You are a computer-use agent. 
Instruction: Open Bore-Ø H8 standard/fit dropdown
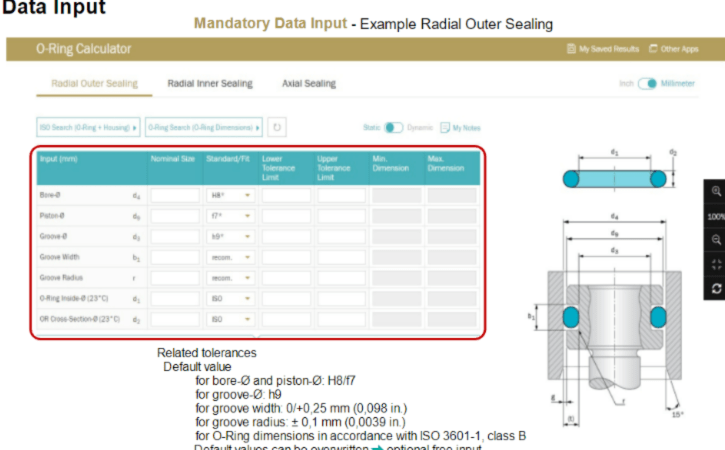(x=230, y=195)
